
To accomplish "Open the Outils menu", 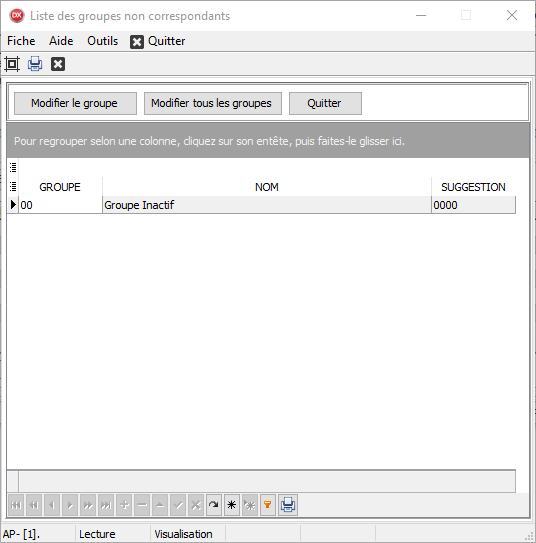I will [102, 41].
